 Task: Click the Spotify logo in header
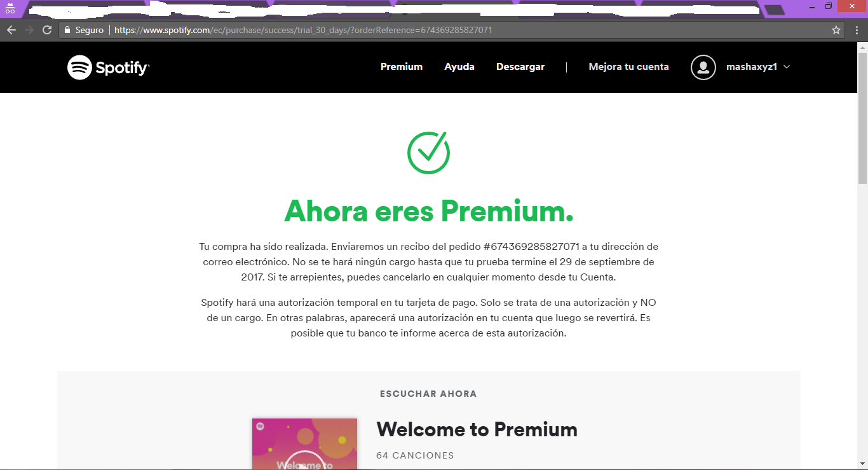click(x=109, y=67)
